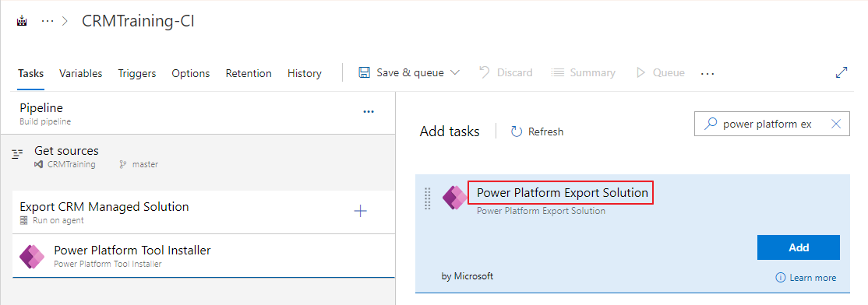Open the breadcrumb ellipsis menu
The height and width of the screenshot is (305, 868).
coord(48,21)
